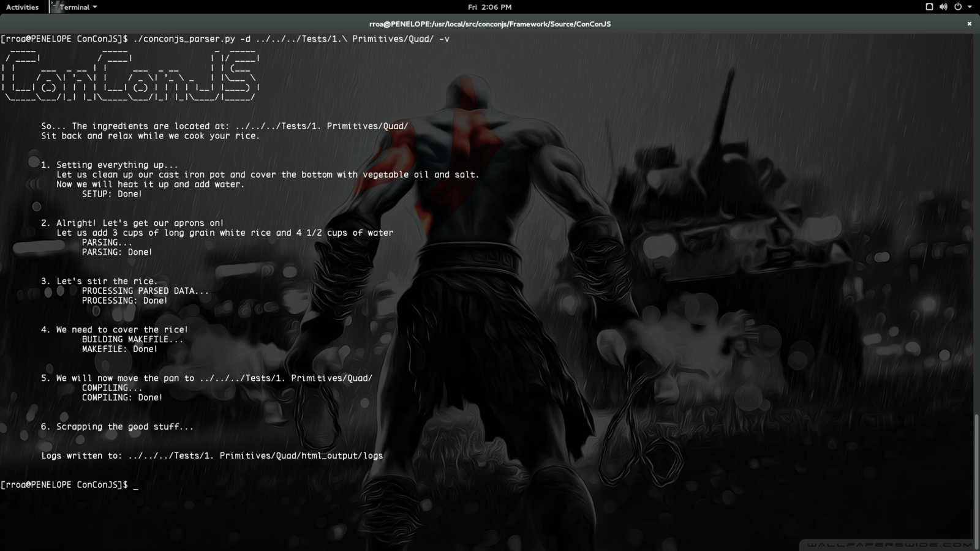This screenshot has width=980, height=551.
Task: Click the power icon in top bar
Action: 958,7
